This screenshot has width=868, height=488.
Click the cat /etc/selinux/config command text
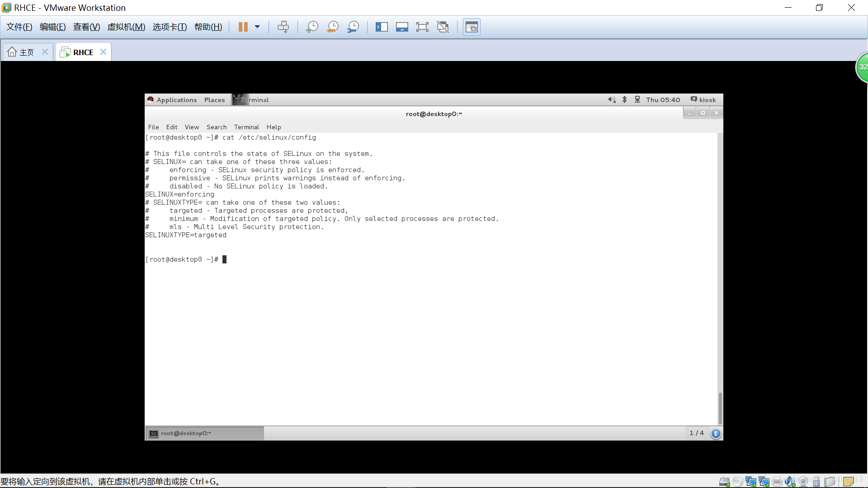point(269,137)
